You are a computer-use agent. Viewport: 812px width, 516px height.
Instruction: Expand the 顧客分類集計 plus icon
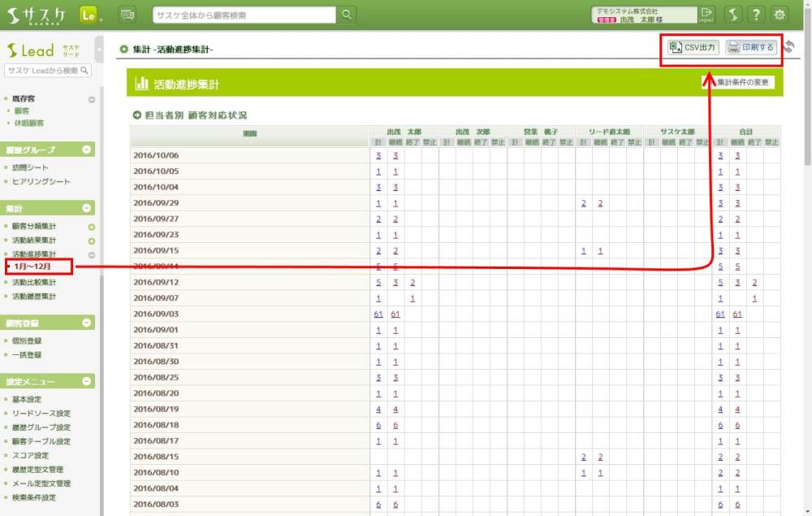[x=92, y=227]
